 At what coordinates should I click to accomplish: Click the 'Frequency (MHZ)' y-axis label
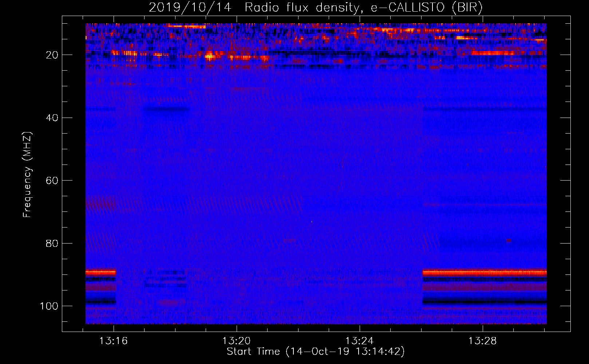click(x=27, y=174)
